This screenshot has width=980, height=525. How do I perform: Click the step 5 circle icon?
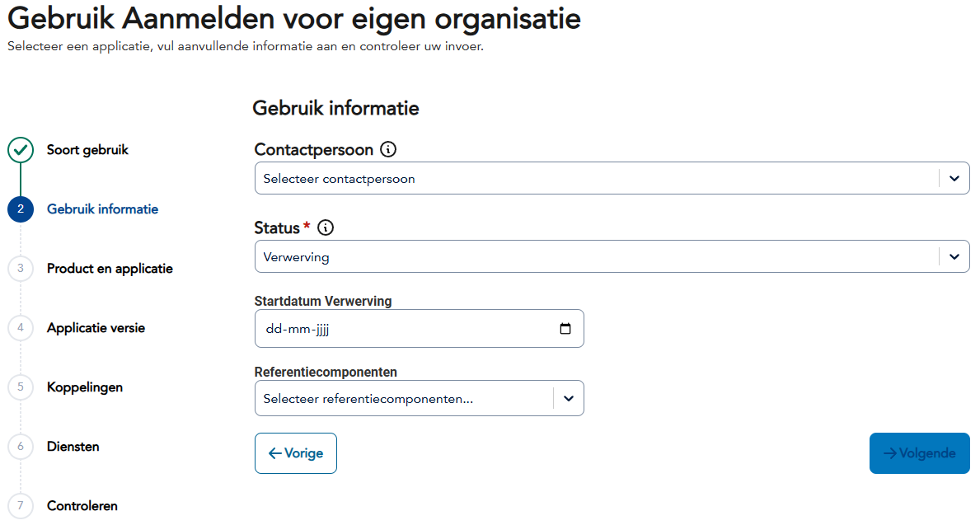coord(21,387)
